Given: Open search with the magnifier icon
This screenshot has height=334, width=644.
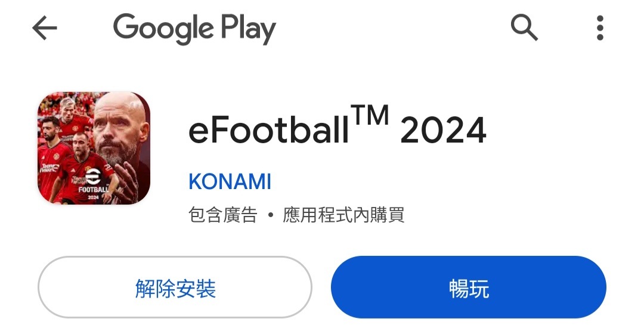Looking at the screenshot, I should point(524,27).
